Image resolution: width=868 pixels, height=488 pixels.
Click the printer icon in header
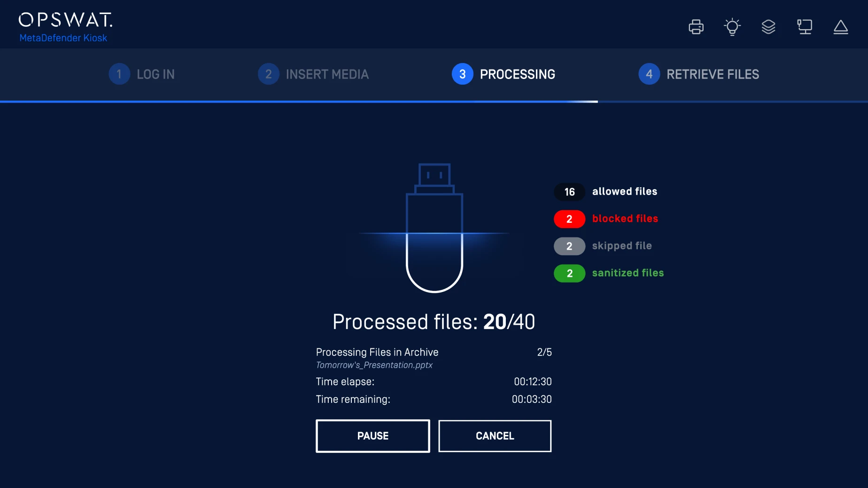(696, 27)
